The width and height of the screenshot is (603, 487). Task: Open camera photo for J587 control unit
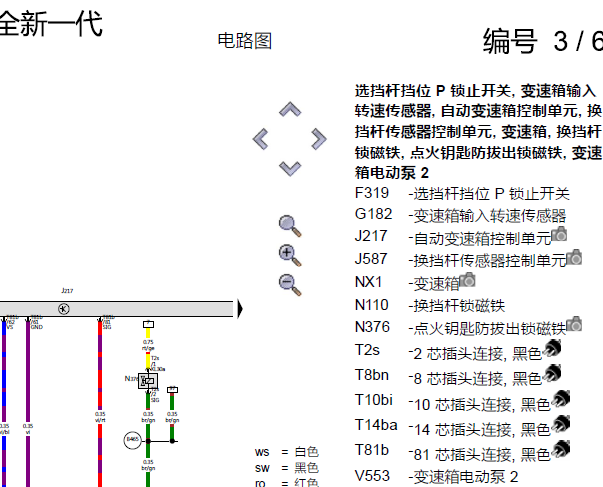coord(574,257)
